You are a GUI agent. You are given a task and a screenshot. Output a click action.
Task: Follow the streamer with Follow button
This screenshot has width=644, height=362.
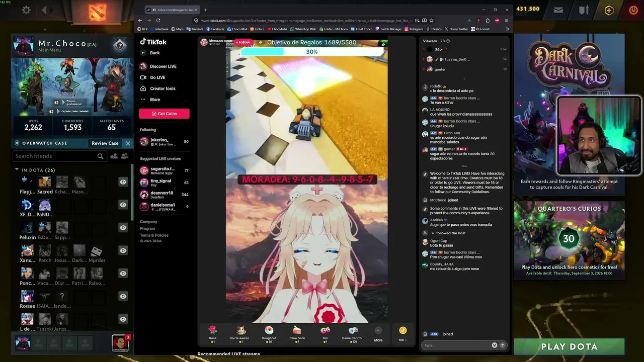[x=244, y=42]
